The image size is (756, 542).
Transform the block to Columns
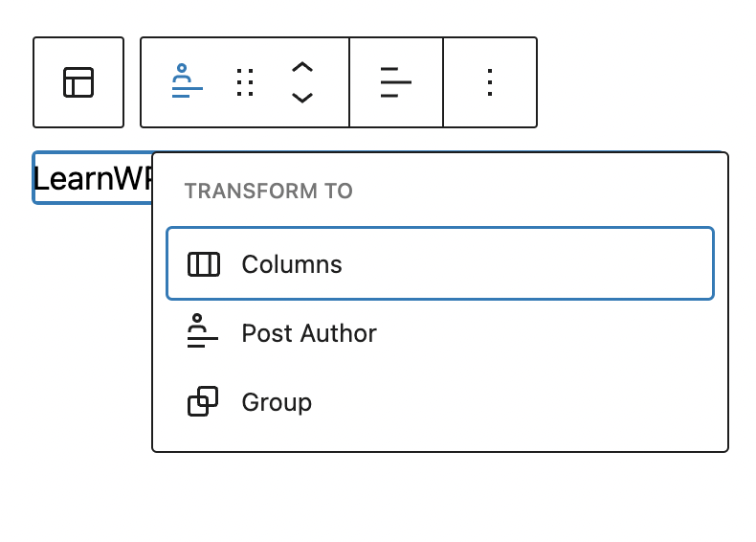[x=439, y=263]
